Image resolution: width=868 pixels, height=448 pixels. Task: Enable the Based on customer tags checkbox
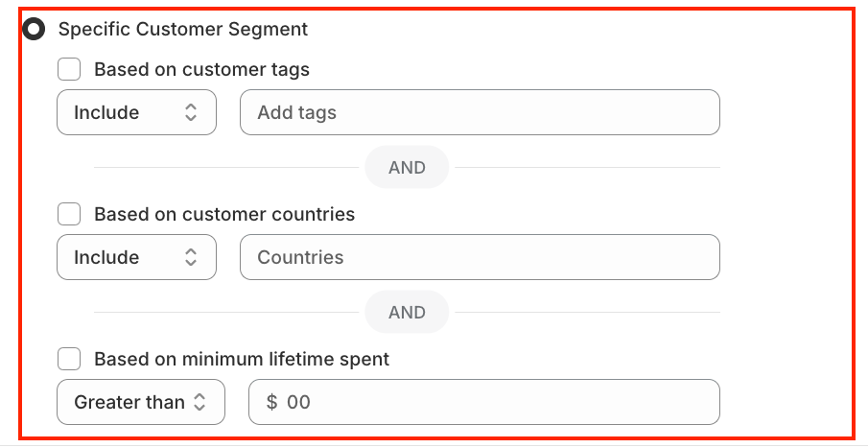coord(69,69)
